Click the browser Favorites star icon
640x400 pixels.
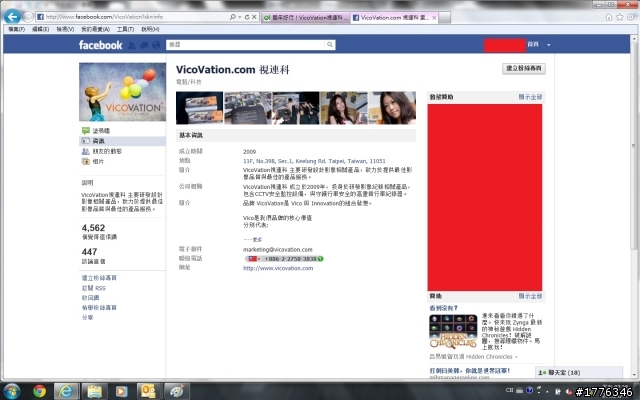pyautogui.click(x=620, y=17)
